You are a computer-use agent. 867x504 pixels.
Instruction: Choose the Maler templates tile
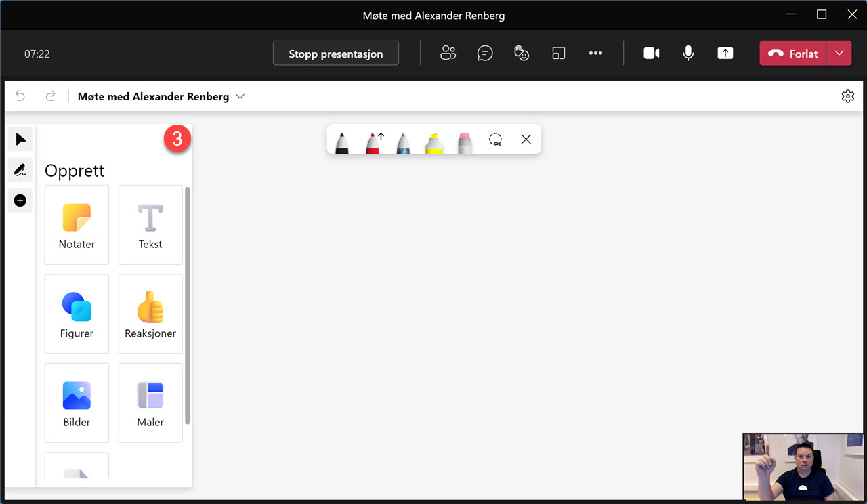pyautogui.click(x=150, y=402)
